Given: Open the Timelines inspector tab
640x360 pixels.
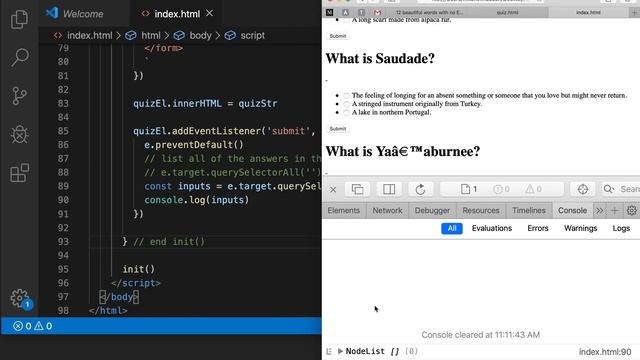Looking at the screenshot, I should click(x=529, y=210).
